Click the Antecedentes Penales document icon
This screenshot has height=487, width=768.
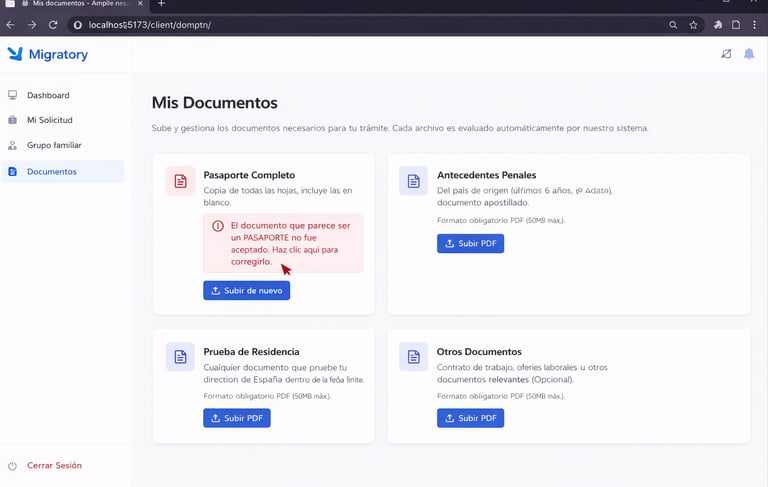coord(413,181)
